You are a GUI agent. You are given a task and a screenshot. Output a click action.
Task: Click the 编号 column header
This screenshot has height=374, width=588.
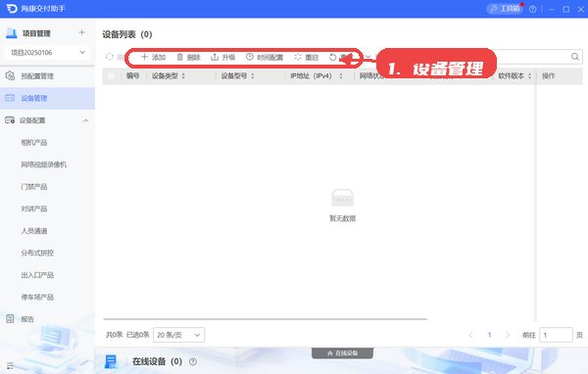(x=132, y=76)
